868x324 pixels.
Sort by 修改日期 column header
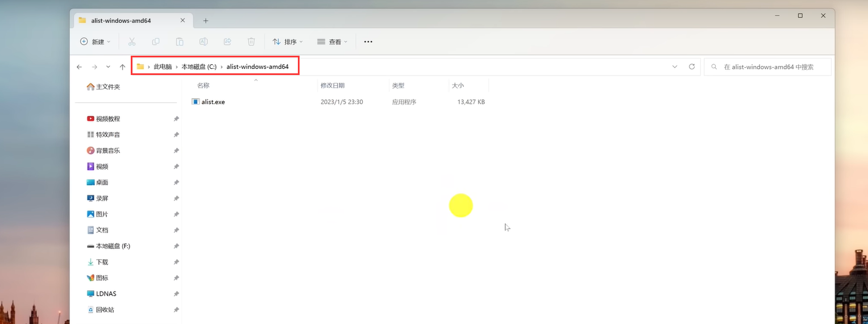click(333, 85)
